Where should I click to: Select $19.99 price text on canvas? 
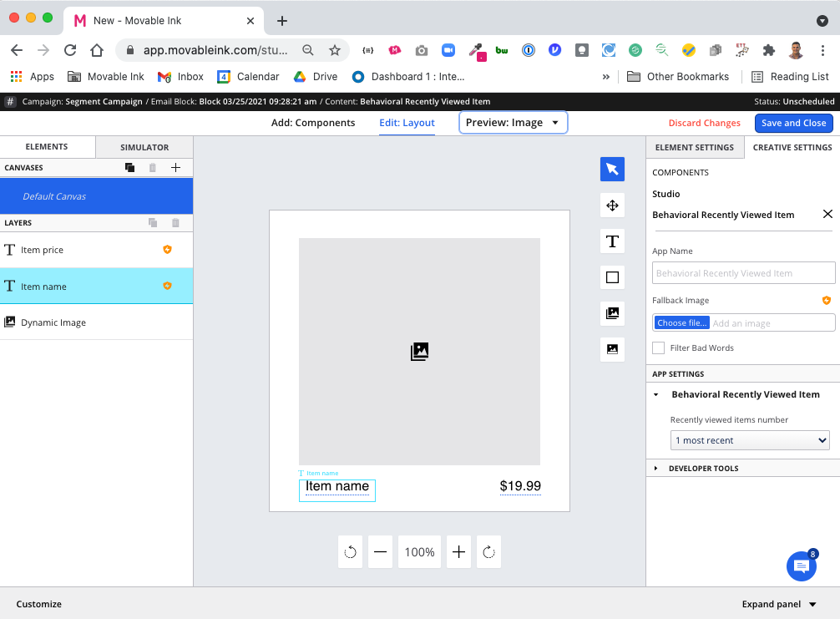[520, 486]
